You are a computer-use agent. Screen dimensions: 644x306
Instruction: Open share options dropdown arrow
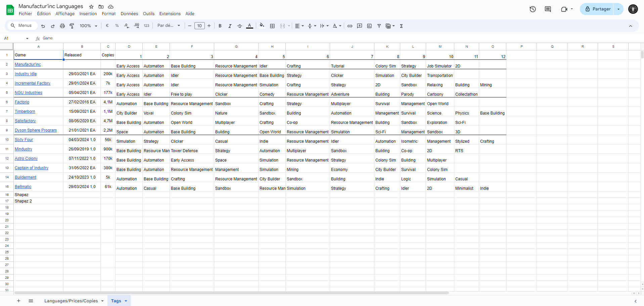pyautogui.click(x=618, y=9)
